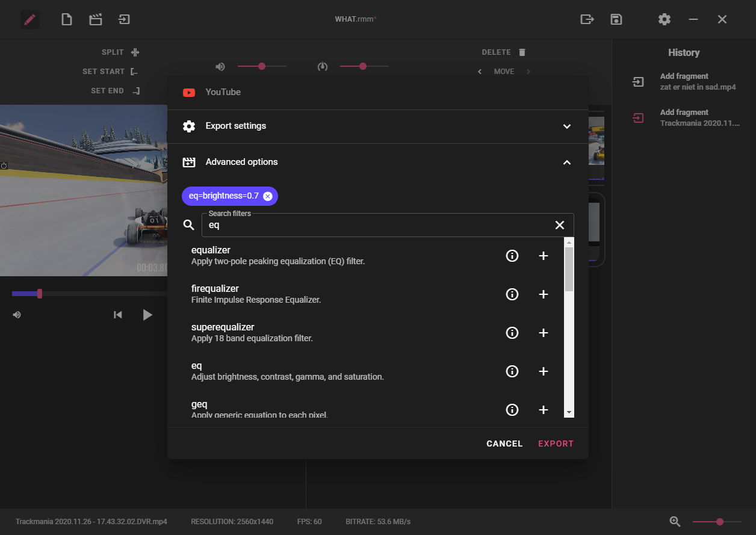Collapse the Advanced options section

tap(377, 162)
